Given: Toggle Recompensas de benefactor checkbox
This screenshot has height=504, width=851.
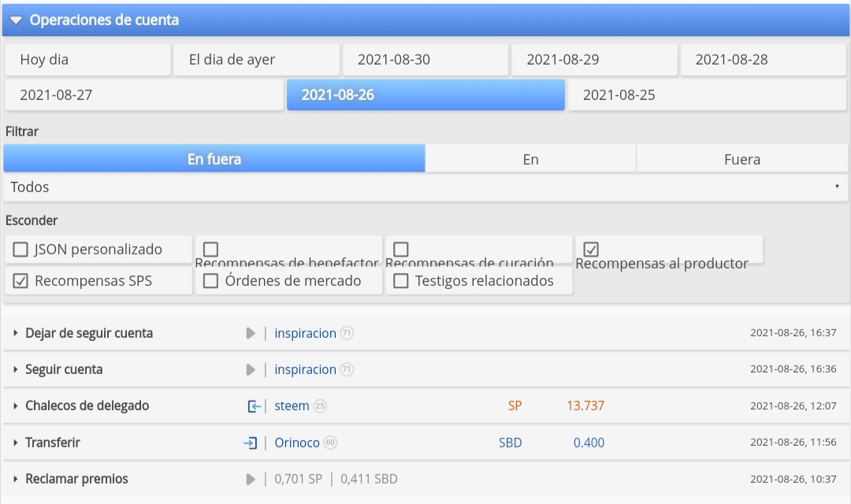Looking at the screenshot, I should pyautogui.click(x=210, y=250).
